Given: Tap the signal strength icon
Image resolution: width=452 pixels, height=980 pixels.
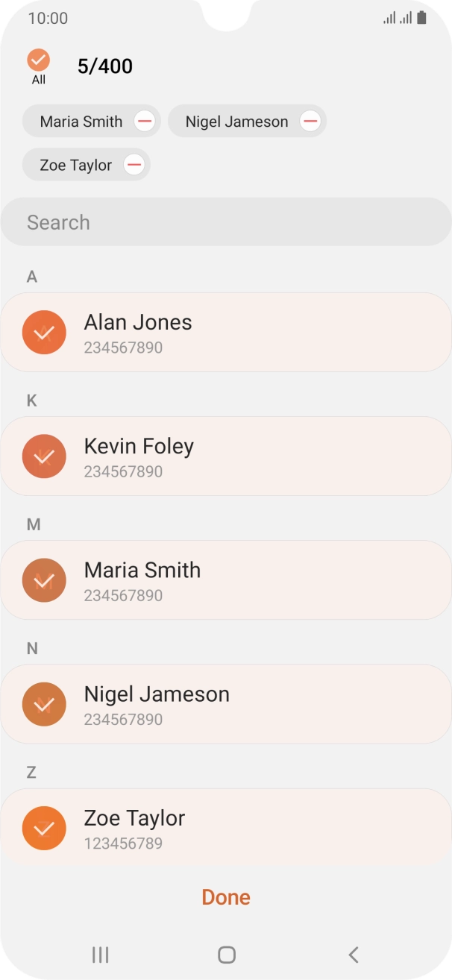Looking at the screenshot, I should point(389,18).
